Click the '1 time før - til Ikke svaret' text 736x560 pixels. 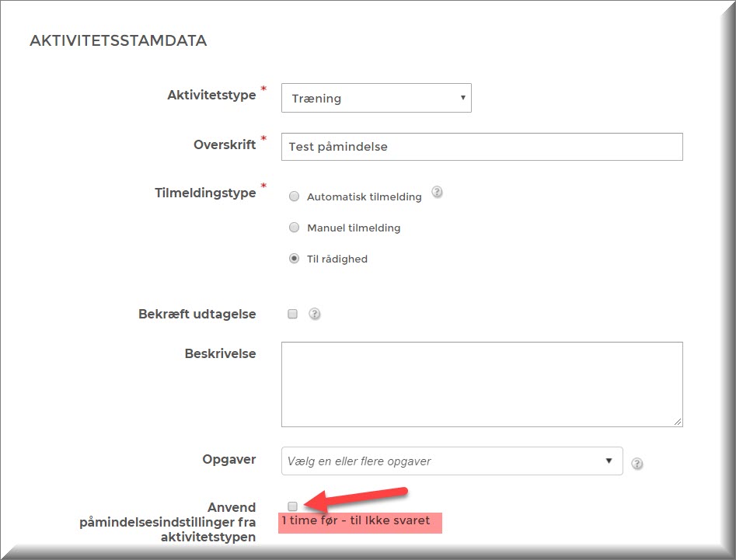pos(356,520)
